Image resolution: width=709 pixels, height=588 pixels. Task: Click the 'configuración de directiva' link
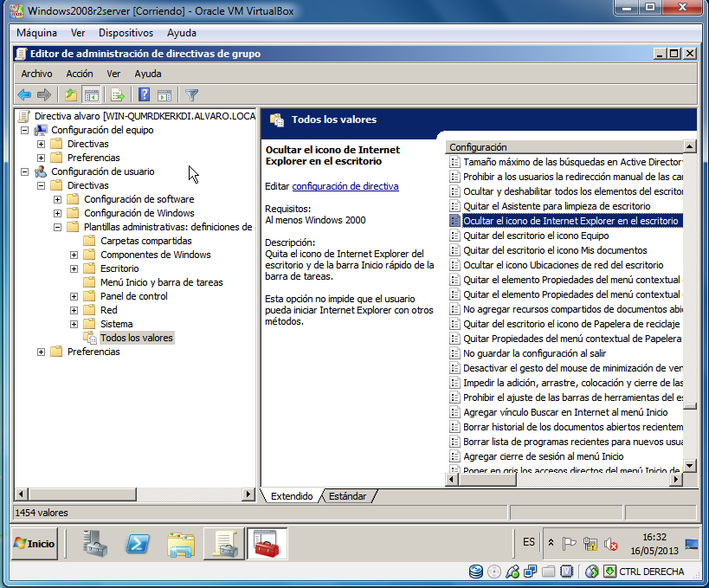coord(345,186)
